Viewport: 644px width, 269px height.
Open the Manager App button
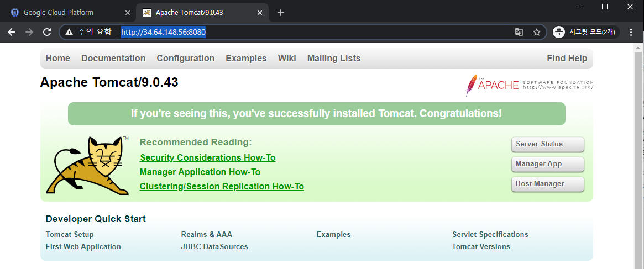click(547, 164)
